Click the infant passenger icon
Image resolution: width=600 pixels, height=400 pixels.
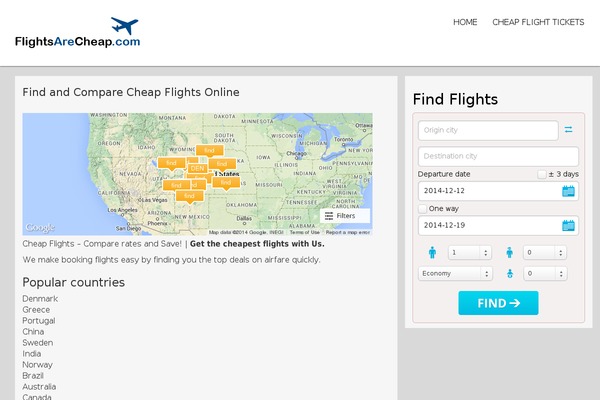pos(510,274)
